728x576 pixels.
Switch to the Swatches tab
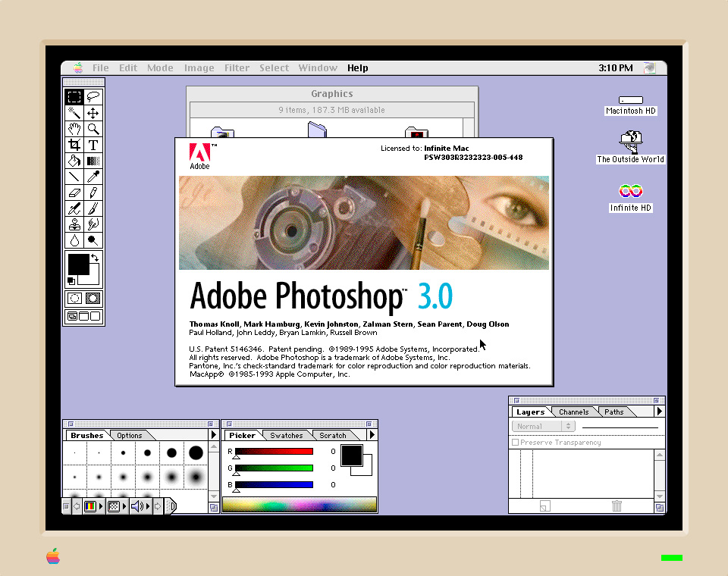tap(286, 435)
